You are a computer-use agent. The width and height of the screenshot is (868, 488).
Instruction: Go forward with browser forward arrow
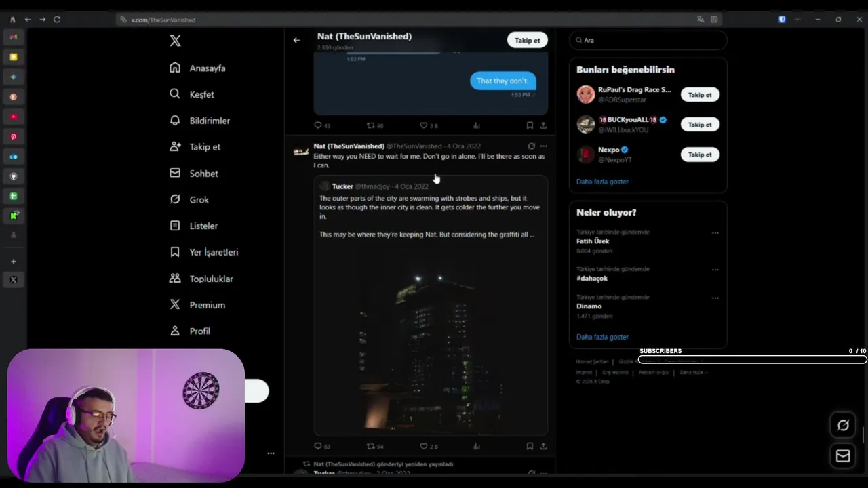pos(42,20)
